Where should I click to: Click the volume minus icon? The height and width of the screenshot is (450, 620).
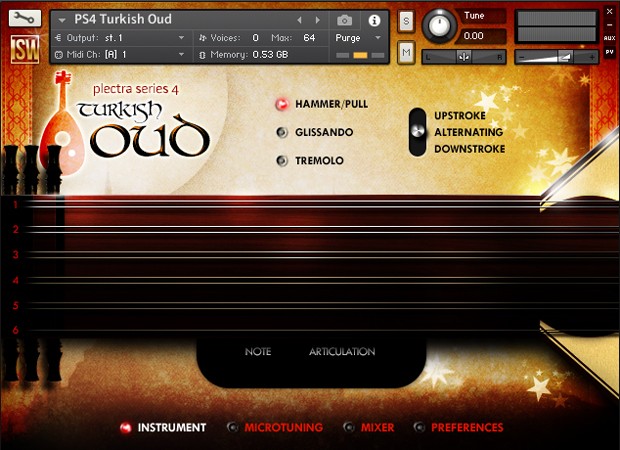tap(522, 58)
